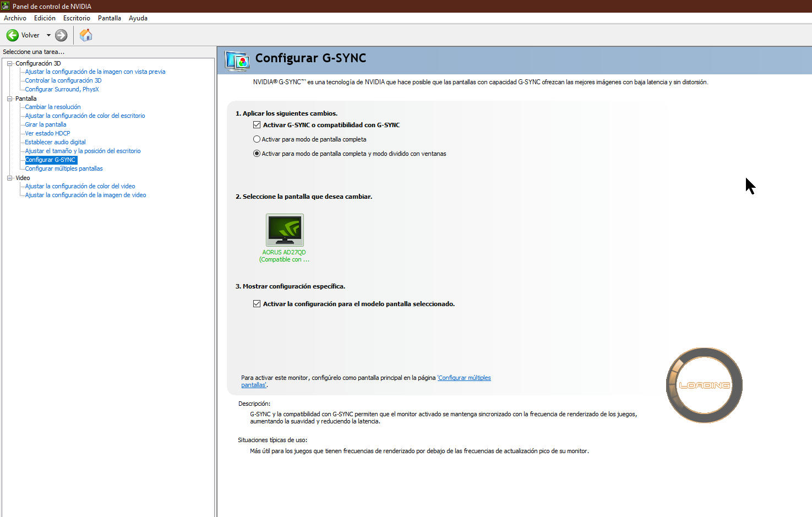This screenshot has width=812, height=517.
Task: Open Girar la pantalla
Action: click(x=46, y=124)
